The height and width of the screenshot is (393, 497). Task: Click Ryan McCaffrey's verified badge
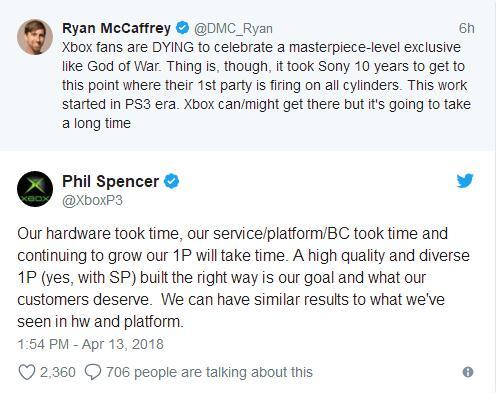tap(182, 28)
